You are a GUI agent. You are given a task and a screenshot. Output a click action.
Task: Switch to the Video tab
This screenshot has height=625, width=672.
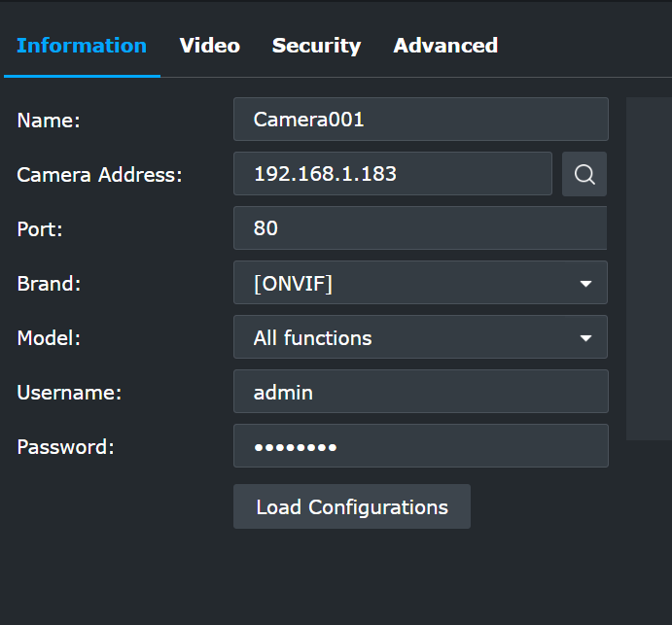209,46
